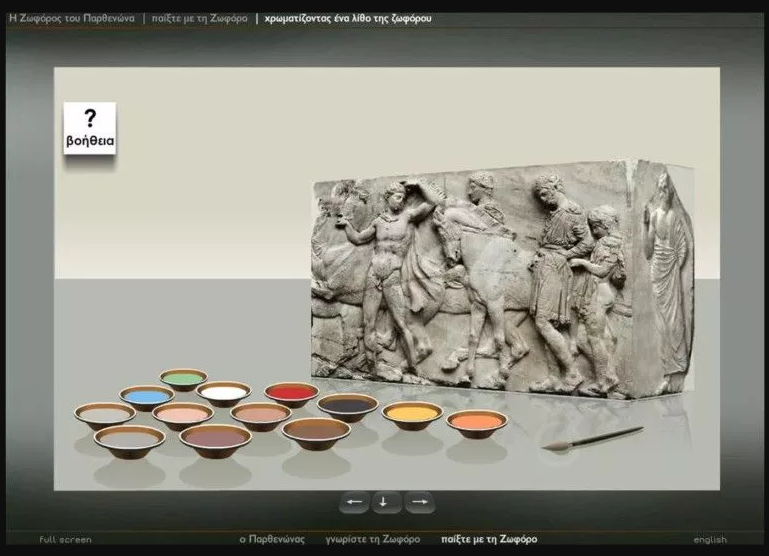
Task: Select the dusty rose bowl beside the pale pink one
Action: [x=260, y=417]
